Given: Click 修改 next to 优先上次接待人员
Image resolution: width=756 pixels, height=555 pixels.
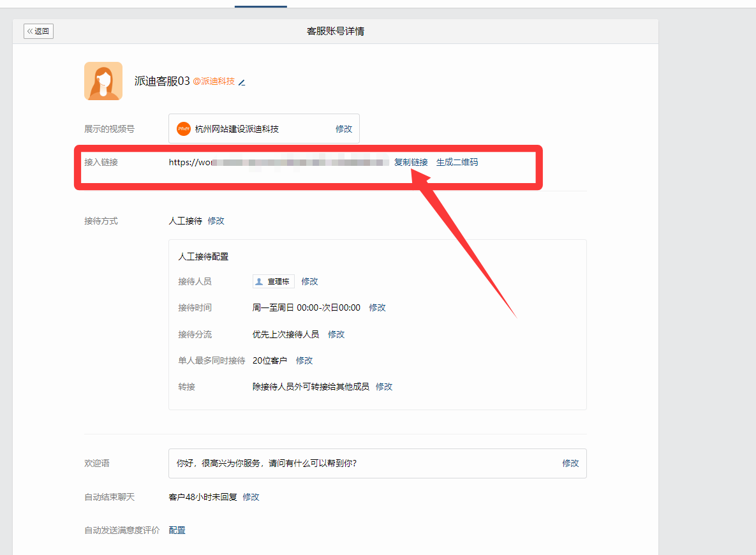Looking at the screenshot, I should click(x=336, y=334).
